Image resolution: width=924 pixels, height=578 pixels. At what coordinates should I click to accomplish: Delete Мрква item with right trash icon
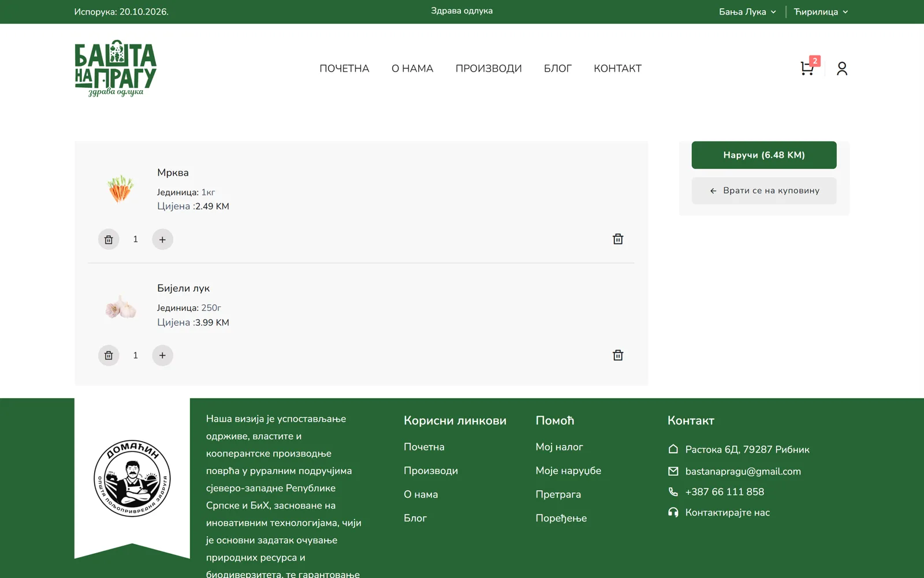coord(618,239)
